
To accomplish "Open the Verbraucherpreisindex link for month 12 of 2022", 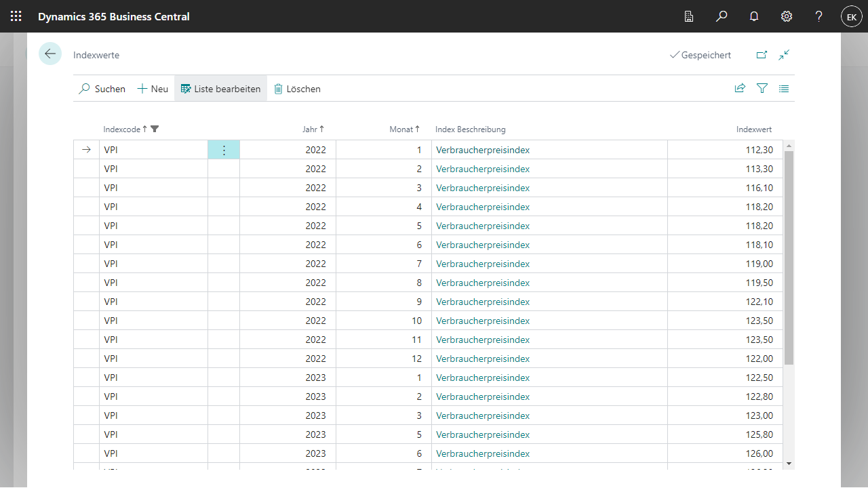I will (x=483, y=359).
